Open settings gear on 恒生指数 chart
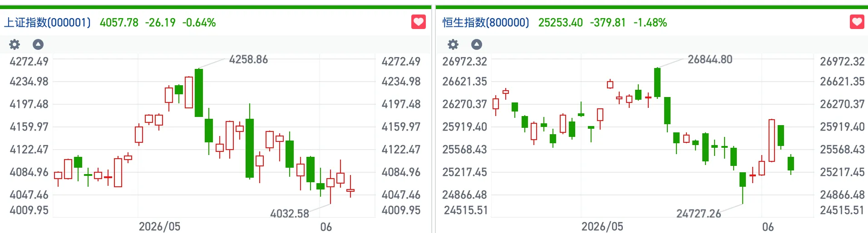 tap(453, 44)
